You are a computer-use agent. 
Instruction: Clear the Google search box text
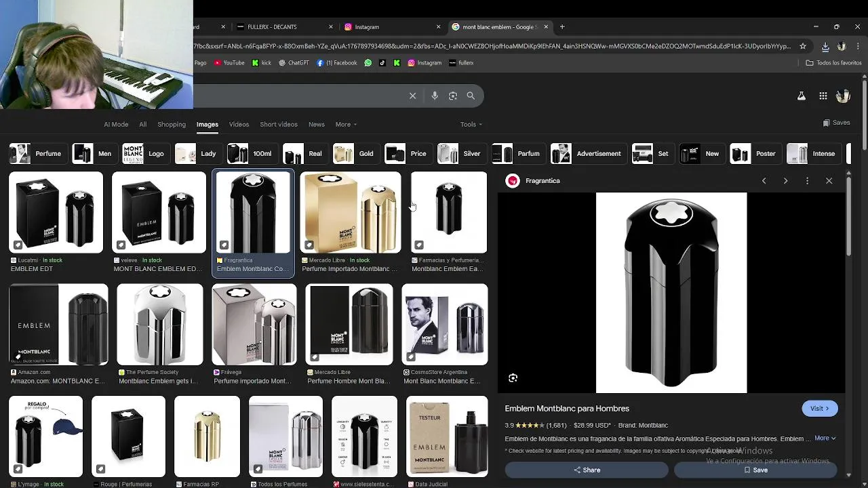[x=412, y=96]
